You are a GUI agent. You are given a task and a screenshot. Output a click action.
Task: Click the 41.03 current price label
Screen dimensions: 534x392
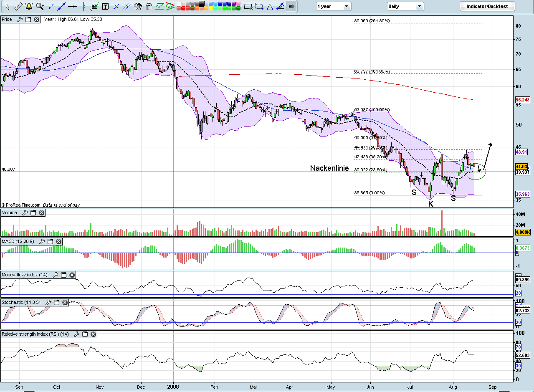click(522, 166)
